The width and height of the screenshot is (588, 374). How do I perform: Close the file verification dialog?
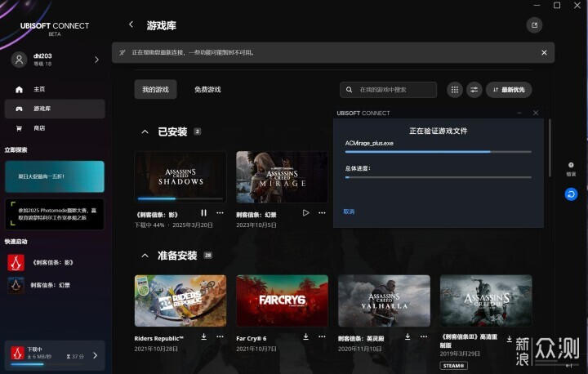click(x=536, y=113)
